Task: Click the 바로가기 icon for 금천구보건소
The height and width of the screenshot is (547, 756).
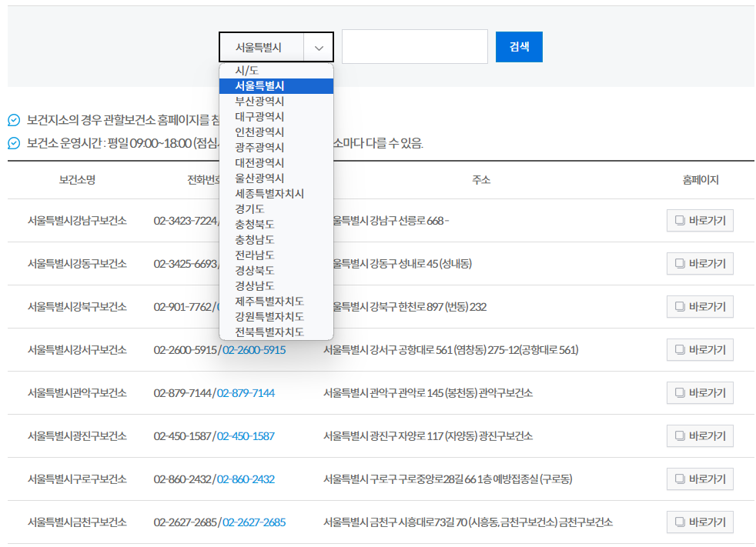Action: [x=680, y=522]
